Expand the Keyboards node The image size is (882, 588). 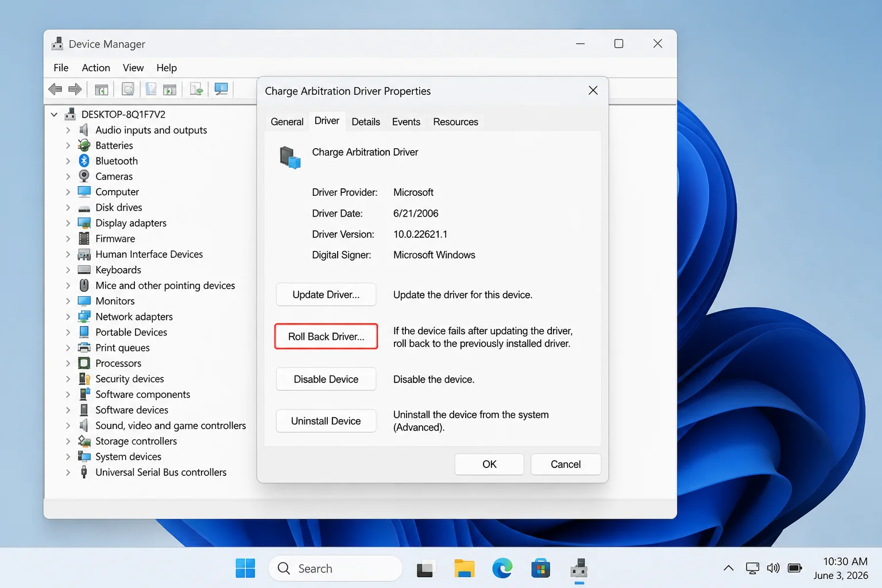[x=68, y=270]
